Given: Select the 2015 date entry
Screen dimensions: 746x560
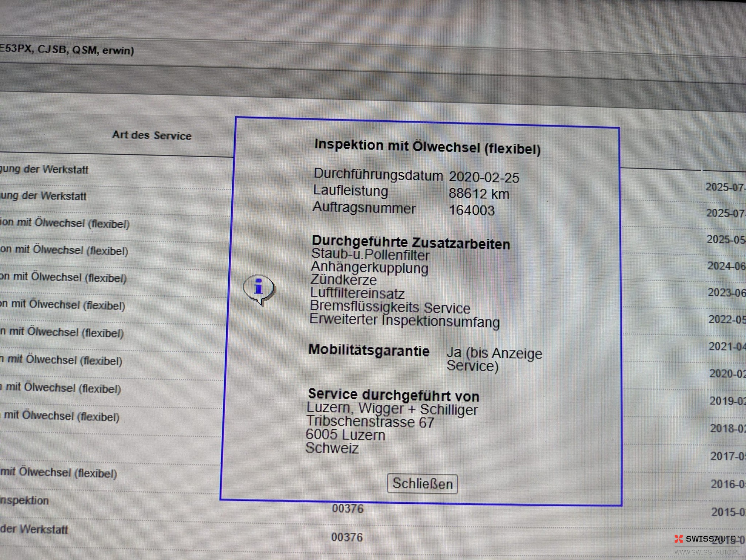Looking at the screenshot, I should [x=729, y=512].
